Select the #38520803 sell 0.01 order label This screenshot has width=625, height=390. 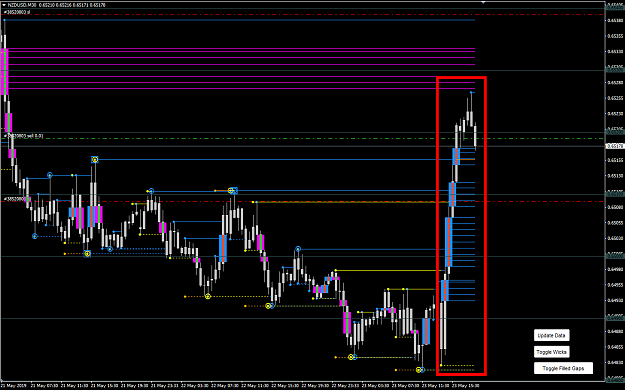click(24, 136)
